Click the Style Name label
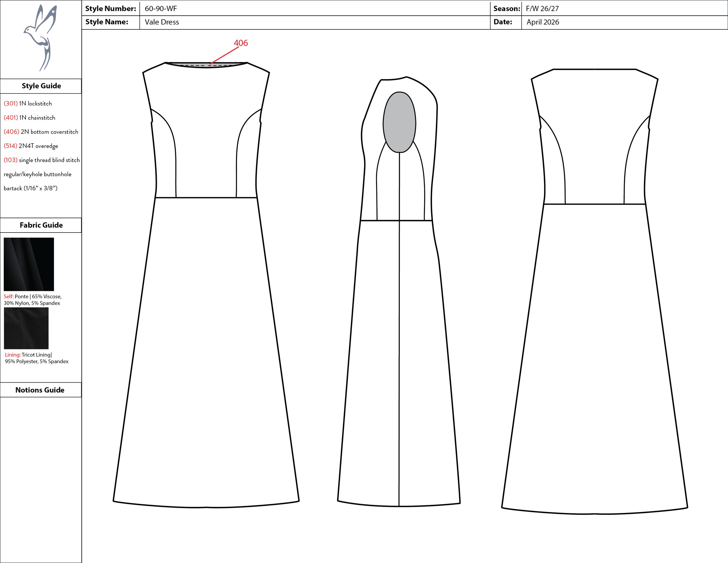 (x=107, y=22)
